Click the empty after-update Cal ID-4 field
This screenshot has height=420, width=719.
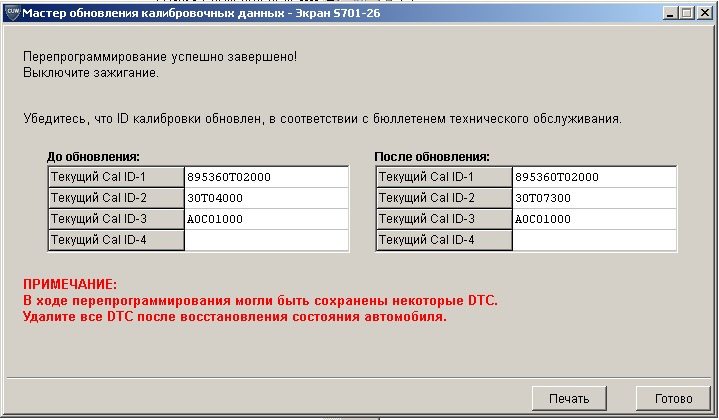click(x=594, y=240)
